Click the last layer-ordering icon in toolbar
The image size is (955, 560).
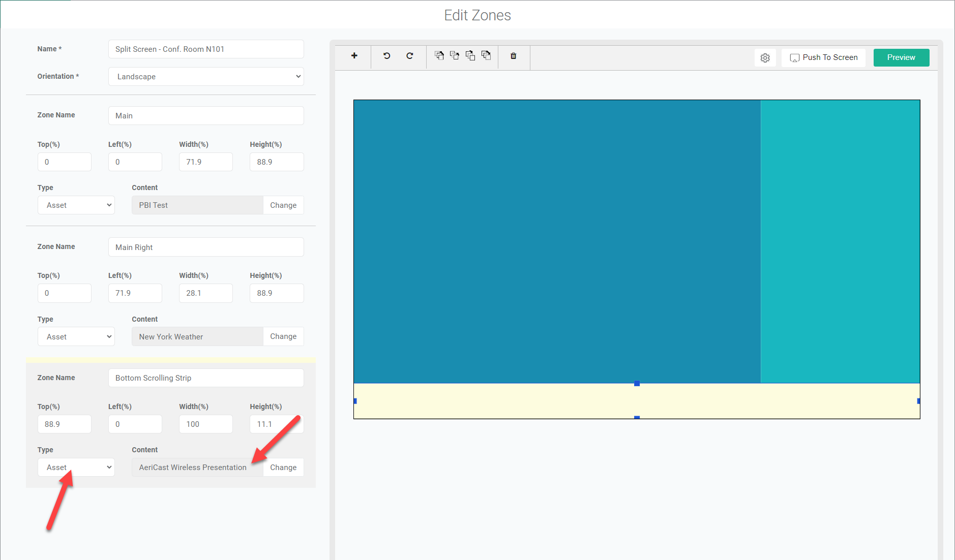click(x=486, y=55)
